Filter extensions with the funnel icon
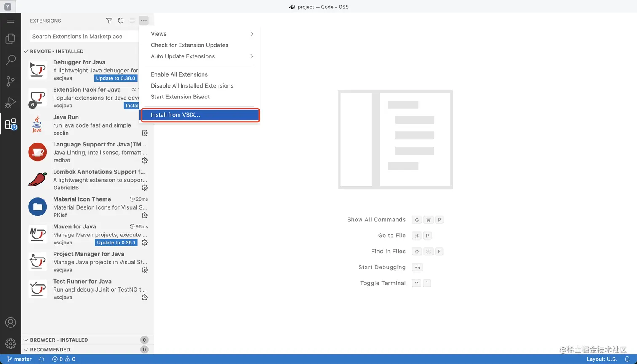 point(109,21)
